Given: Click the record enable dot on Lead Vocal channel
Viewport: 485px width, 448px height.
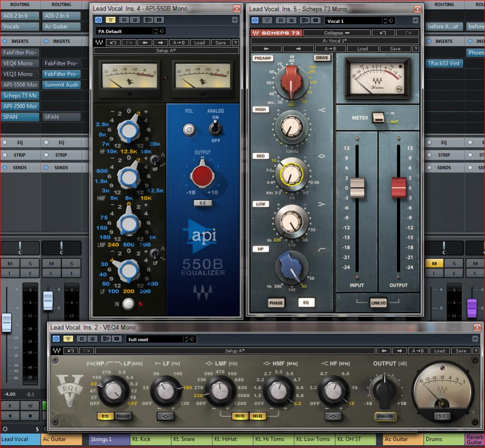Looking at the screenshot, I should pyautogui.click(x=30, y=416).
